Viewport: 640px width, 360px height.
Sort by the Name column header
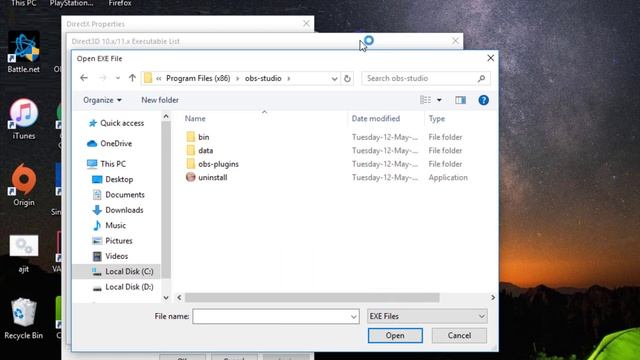click(x=195, y=119)
